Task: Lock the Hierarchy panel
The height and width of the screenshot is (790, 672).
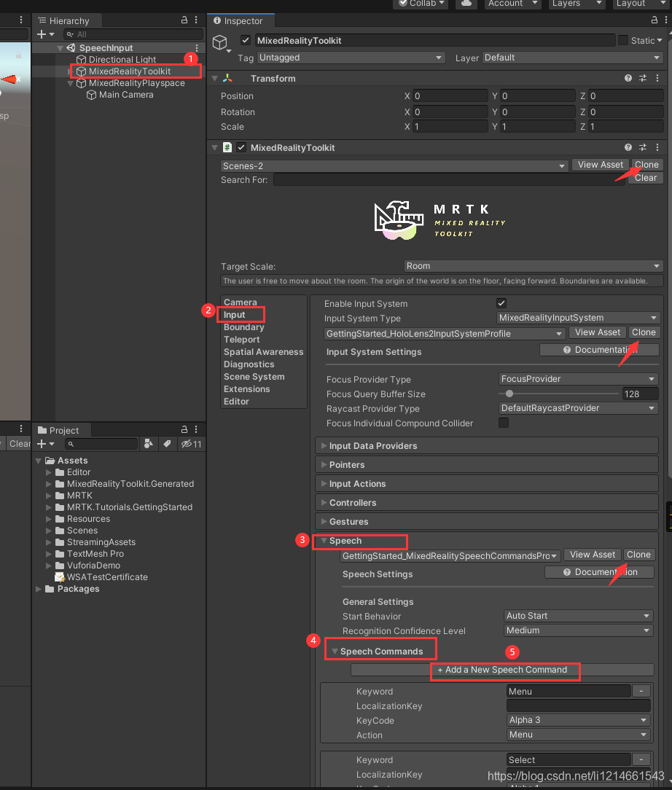Action: [x=184, y=20]
